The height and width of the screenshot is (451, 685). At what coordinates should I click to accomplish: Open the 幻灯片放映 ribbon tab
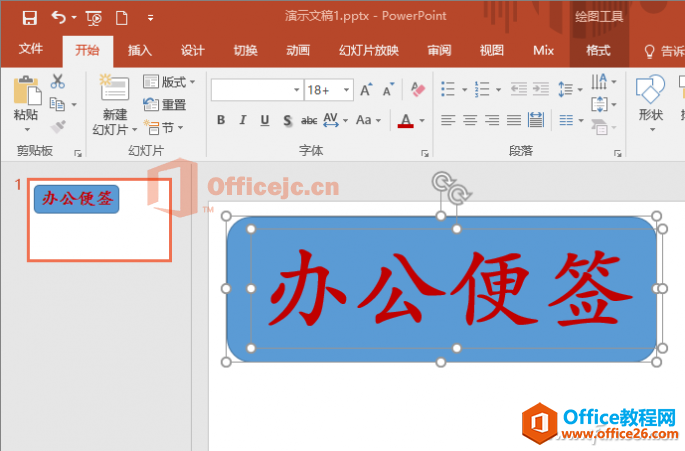pyautogui.click(x=369, y=51)
